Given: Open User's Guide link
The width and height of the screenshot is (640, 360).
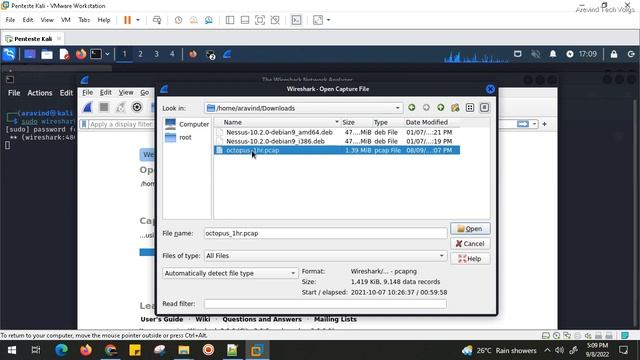Looking at the screenshot, I should tap(162, 319).
